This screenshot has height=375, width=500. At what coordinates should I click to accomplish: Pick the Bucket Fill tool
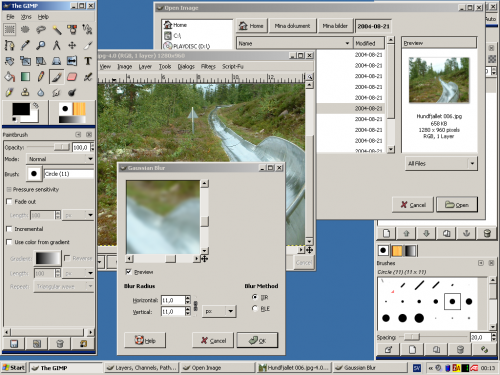pos(9,77)
